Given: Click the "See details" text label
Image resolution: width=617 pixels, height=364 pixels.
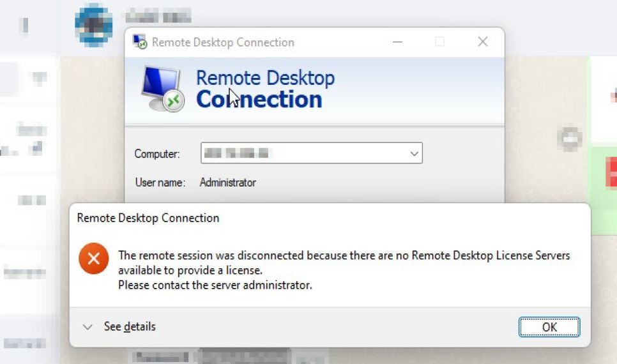Looking at the screenshot, I should [x=130, y=327].
